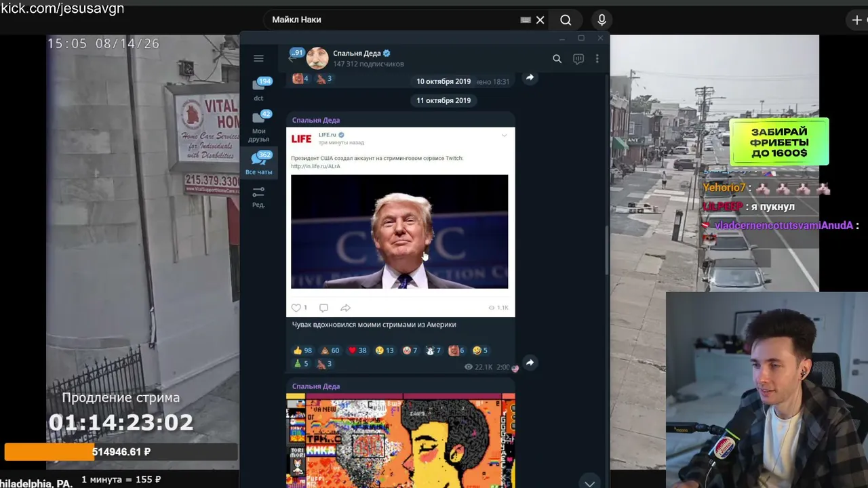Search within the Спальня Деда channel
Viewport: 868px width, 488px height.
point(557,59)
